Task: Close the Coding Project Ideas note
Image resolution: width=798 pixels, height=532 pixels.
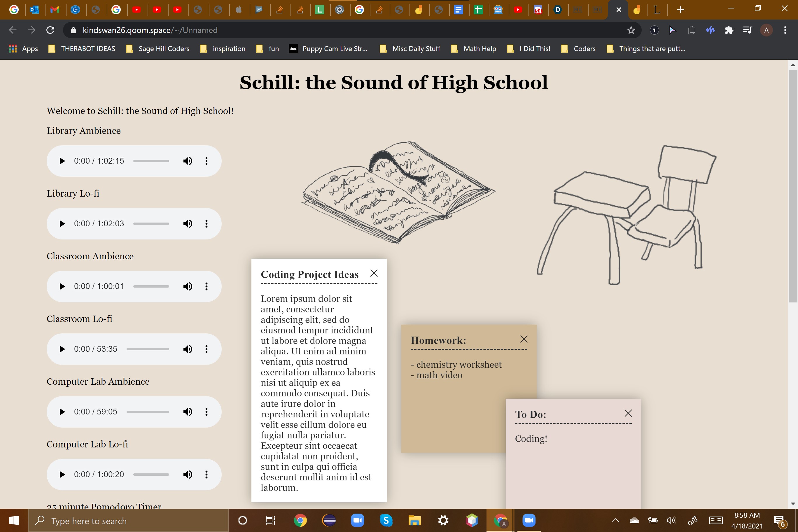Action: point(374,273)
